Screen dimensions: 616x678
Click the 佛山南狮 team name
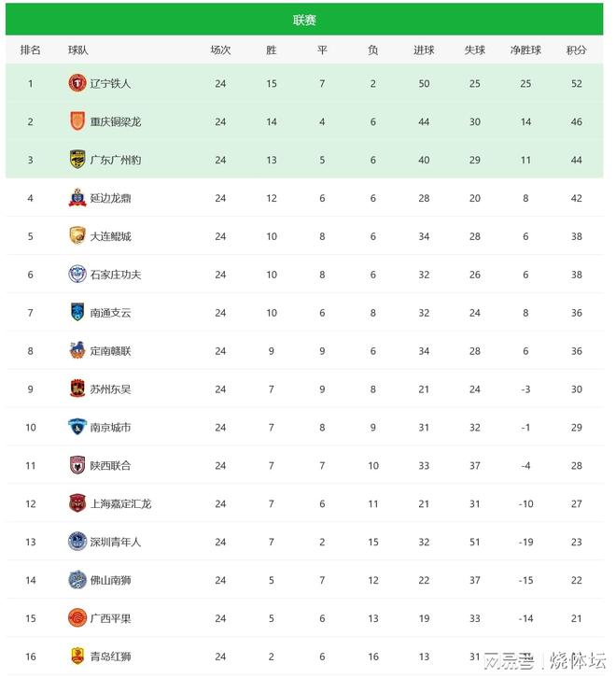(x=110, y=580)
